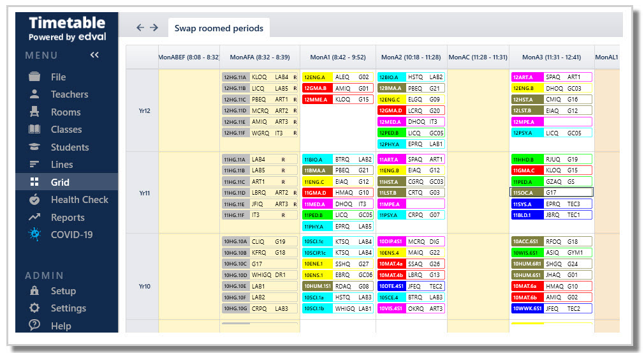Open Rooms section chair icon
Image resolution: width=644 pixels, height=353 pixels.
(x=34, y=112)
